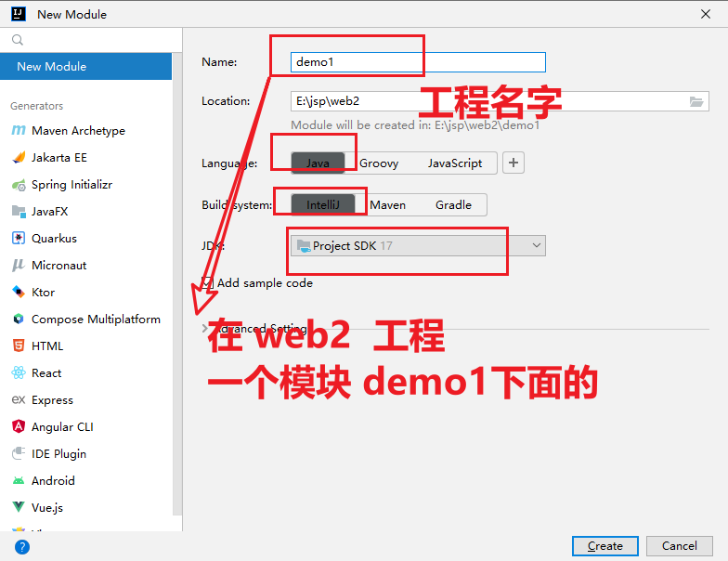The height and width of the screenshot is (561, 728).
Task: Click the Express label text
Action: pyautogui.click(x=52, y=399)
